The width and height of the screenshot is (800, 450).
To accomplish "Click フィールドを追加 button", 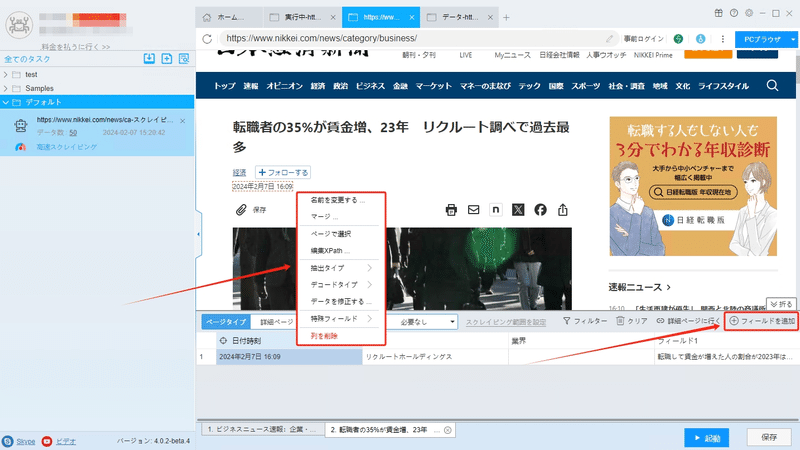I will point(762,321).
